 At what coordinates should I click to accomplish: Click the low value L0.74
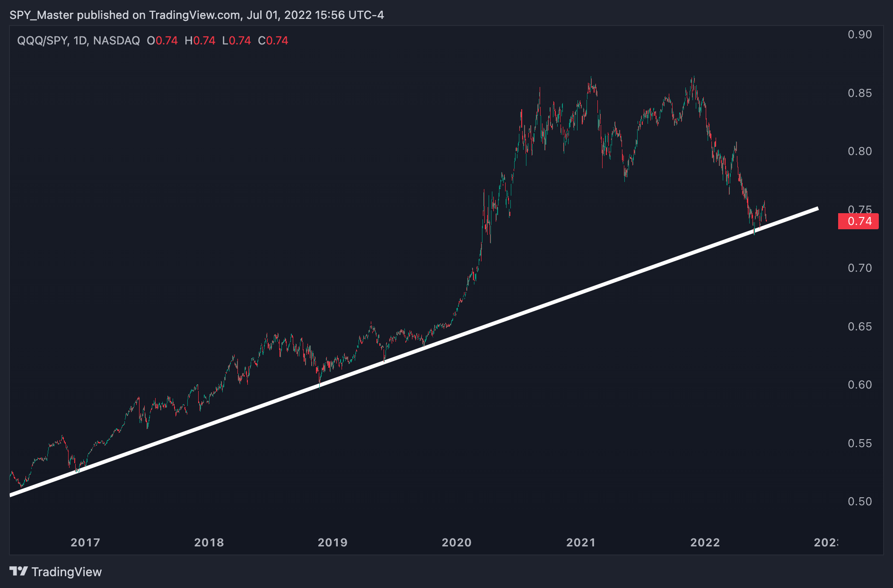pyautogui.click(x=236, y=41)
